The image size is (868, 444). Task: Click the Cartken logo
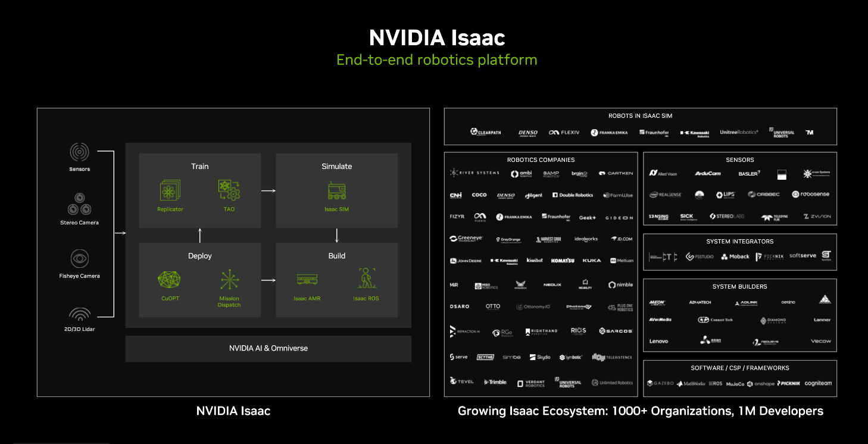(616, 173)
